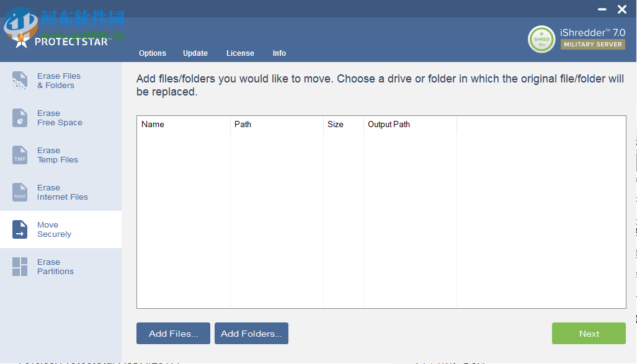This screenshot has width=637, height=364.
Task: Click the Add Files... button
Action: pos(174,334)
